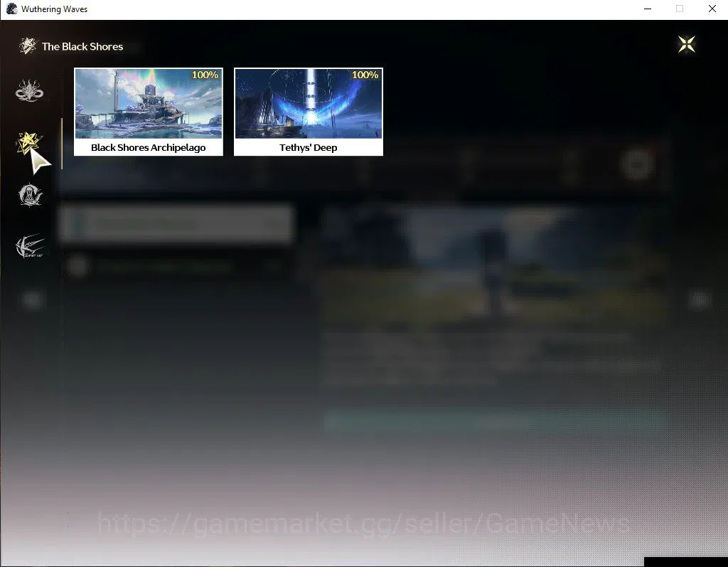Click the Tethys' Deep label

(x=309, y=147)
